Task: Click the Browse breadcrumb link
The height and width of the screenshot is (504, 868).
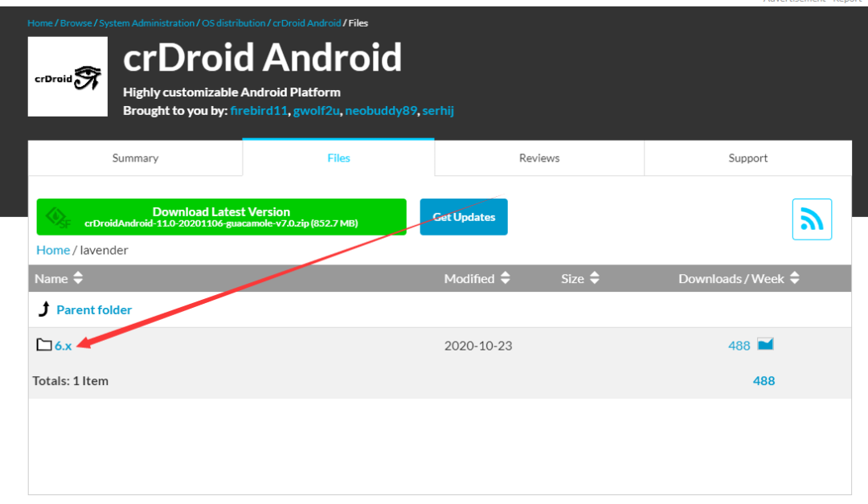Action: tap(76, 23)
